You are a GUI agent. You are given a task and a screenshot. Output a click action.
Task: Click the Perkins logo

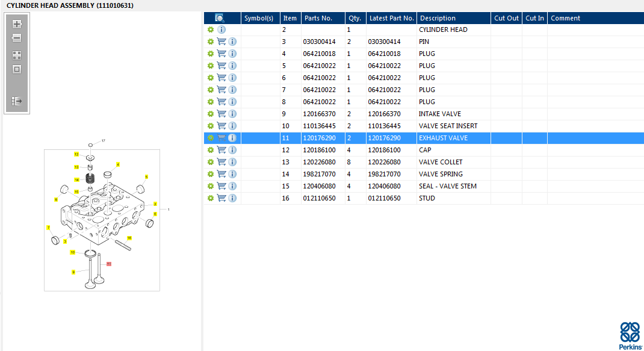click(x=630, y=336)
